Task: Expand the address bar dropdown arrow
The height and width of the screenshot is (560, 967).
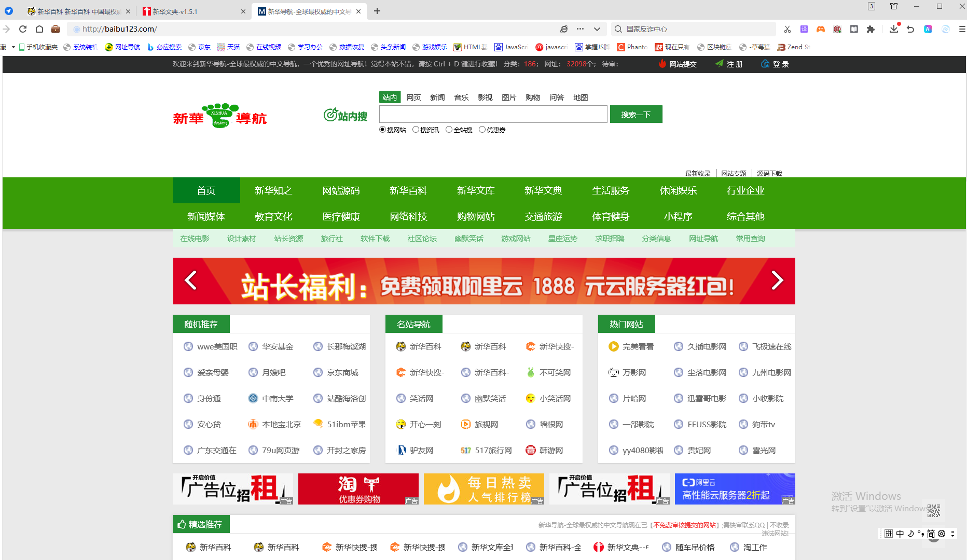Action: point(597,29)
